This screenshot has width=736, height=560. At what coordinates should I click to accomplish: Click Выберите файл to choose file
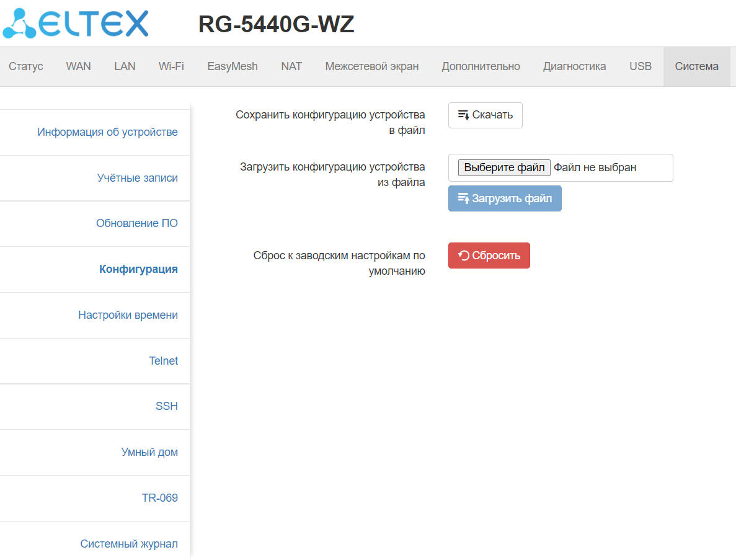(504, 167)
